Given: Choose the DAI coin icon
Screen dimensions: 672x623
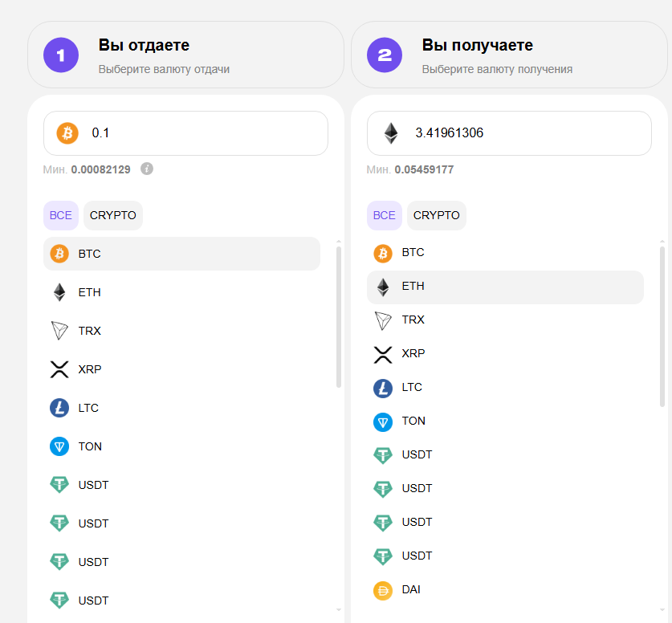Looking at the screenshot, I should (383, 589).
